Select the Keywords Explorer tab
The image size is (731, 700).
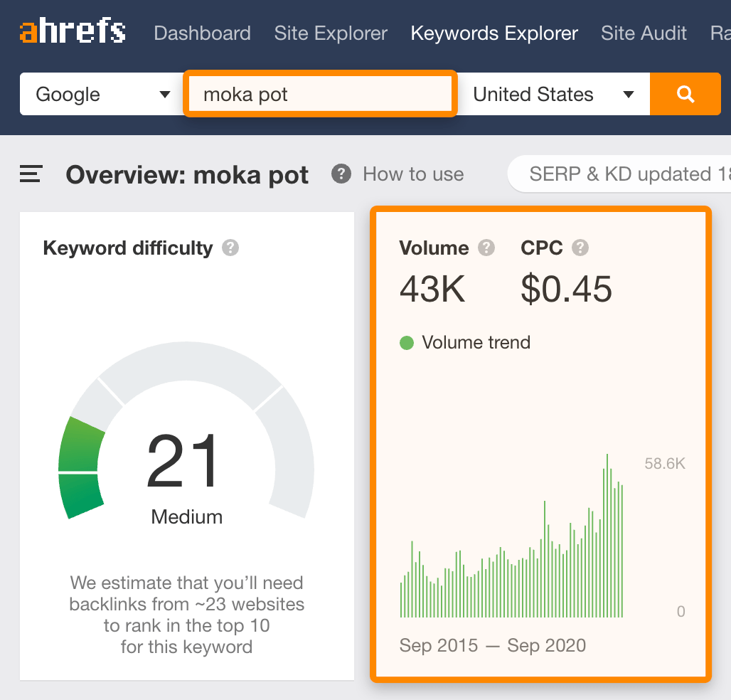494,33
